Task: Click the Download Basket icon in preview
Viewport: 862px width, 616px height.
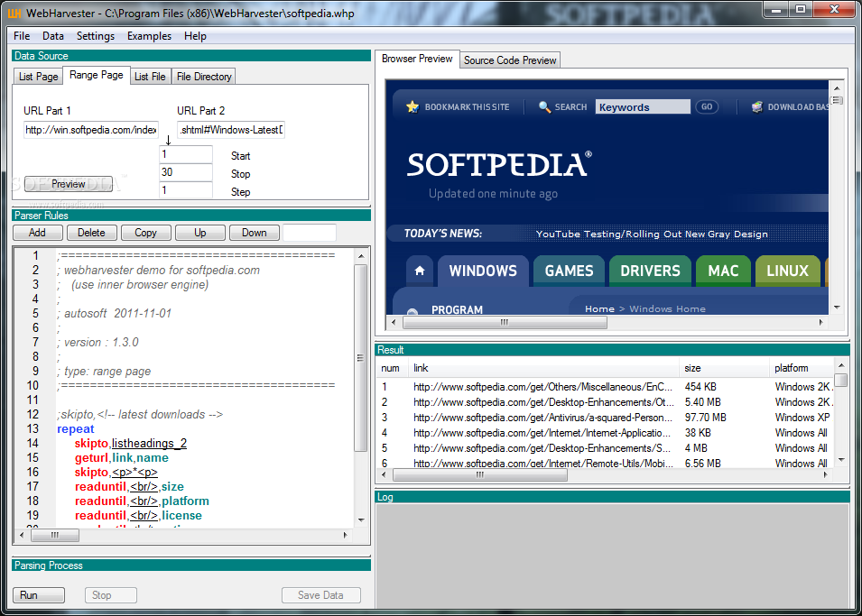Action: [757, 106]
